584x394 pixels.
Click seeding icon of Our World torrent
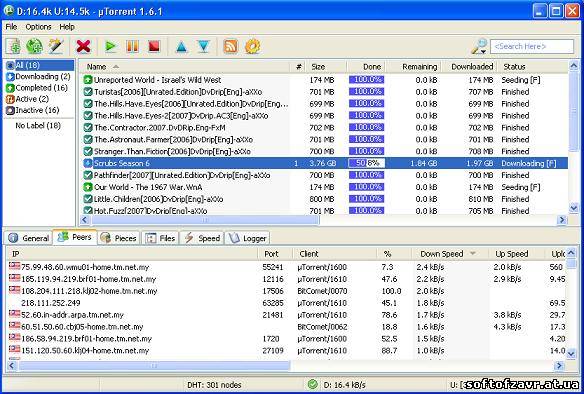[x=88, y=187]
